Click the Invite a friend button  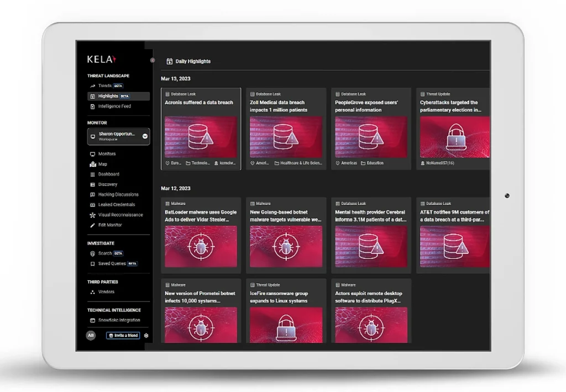click(123, 336)
